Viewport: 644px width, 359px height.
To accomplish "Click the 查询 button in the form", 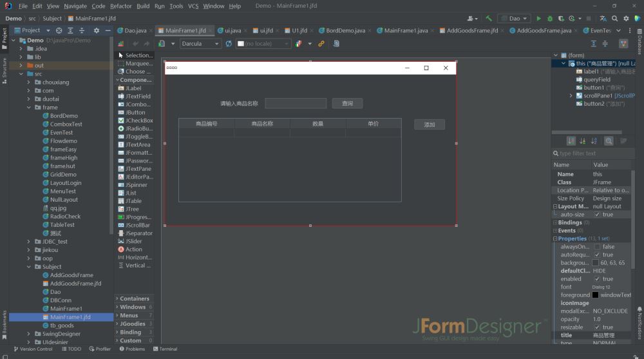I will pyautogui.click(x=347, y=103).
